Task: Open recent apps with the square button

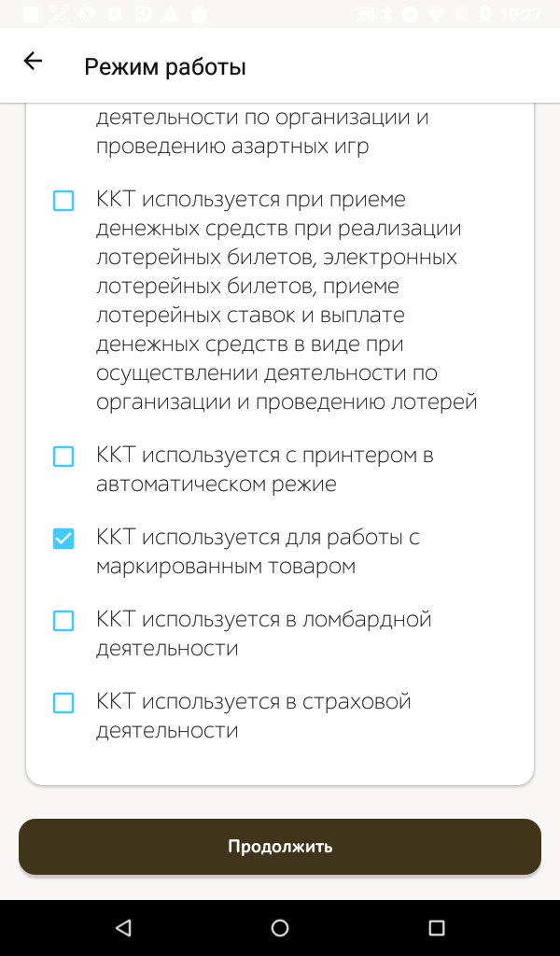Action: [x=436, y=928]
